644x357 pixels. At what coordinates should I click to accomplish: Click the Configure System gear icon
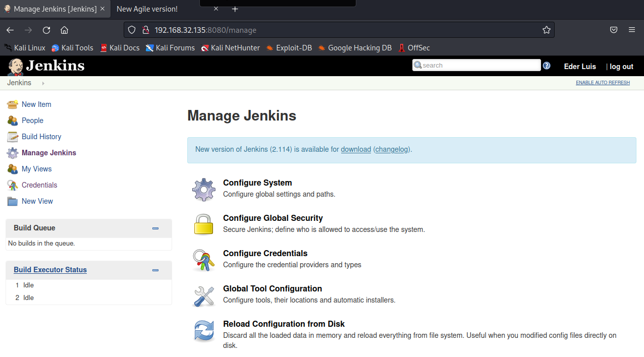coord(204,190)
